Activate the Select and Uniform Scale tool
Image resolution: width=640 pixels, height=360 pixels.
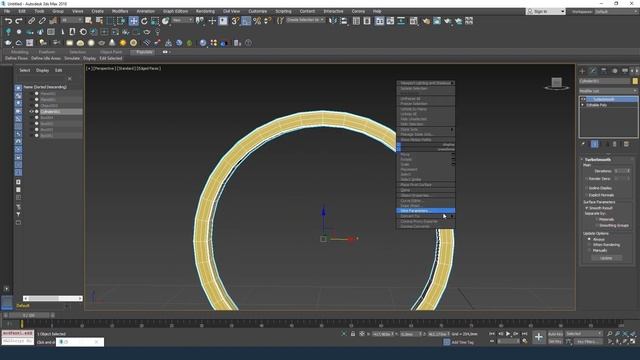point(155,21)
